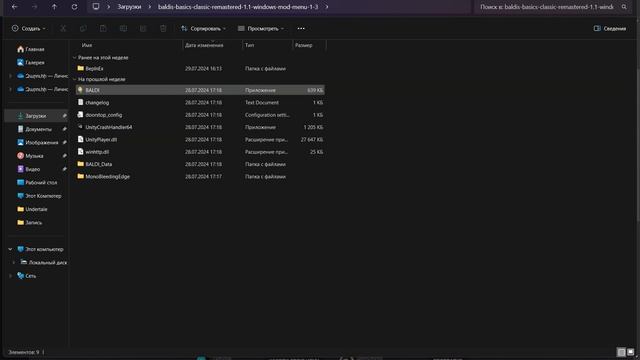This screenshot has width=640, height=360.
Task: Click the UnityCrashHandler64 application icon
Action: (80, 127)
